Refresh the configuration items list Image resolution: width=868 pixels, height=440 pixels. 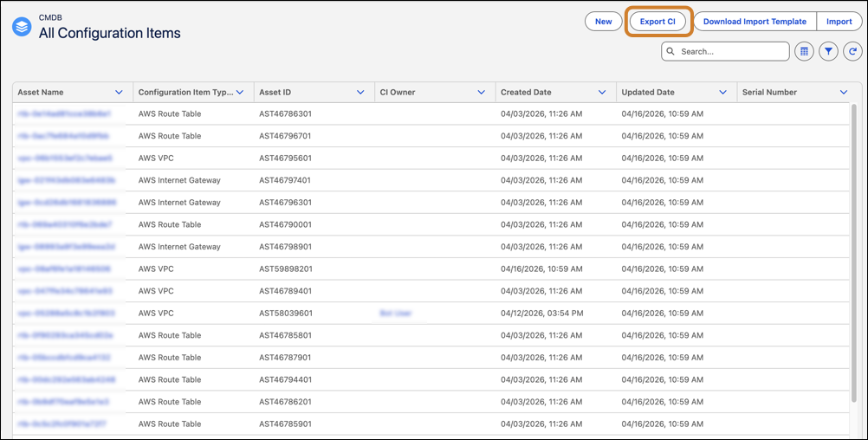[852, 51]
